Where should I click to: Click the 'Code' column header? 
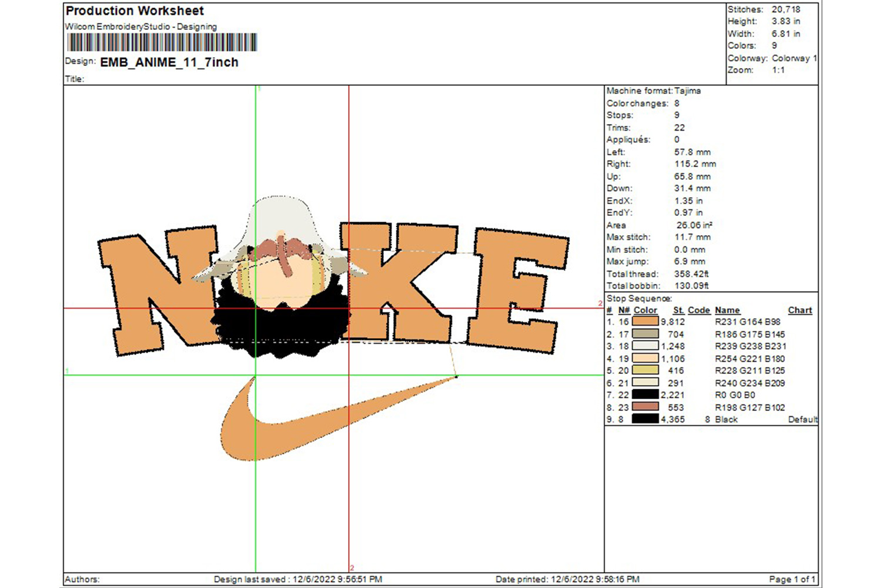pyautogui.click(x=698, y=310)
